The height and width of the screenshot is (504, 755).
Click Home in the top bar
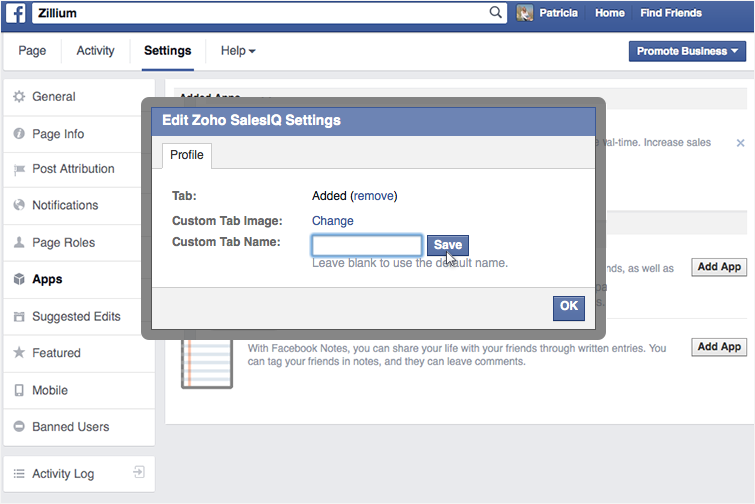tap(610, 13)
